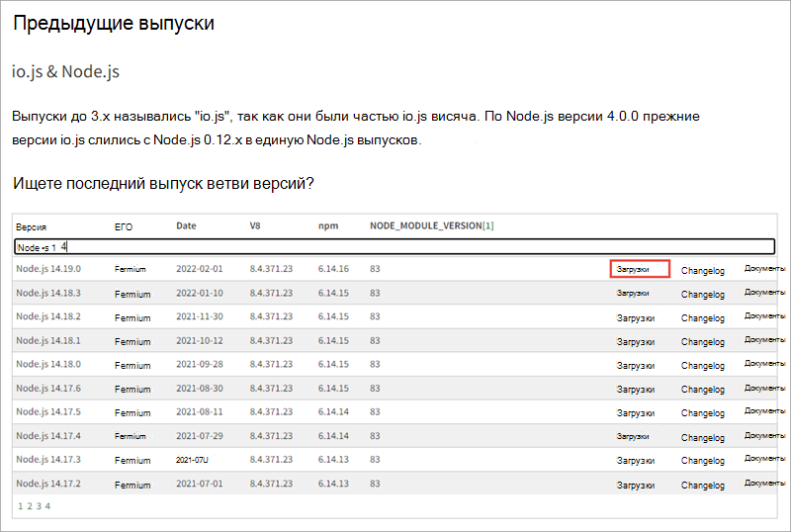Open Changelog for Node.js 14.18.1
The image size is (791, 532).
(x=703, y=342)
